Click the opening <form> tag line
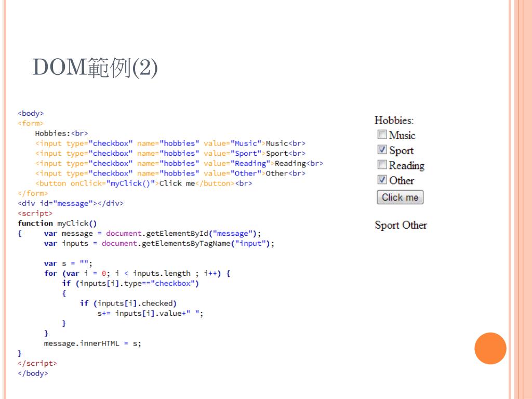The image size is (532, 399). [31, 123]
